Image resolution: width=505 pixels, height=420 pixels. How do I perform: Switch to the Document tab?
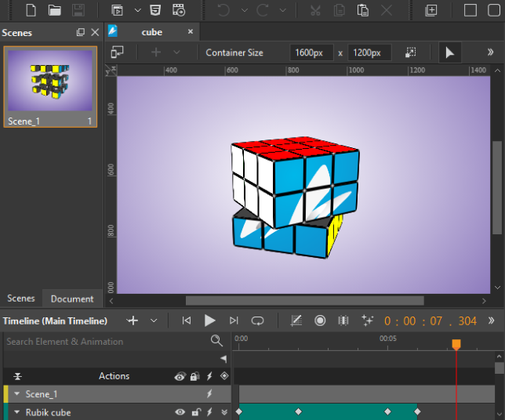72,299
